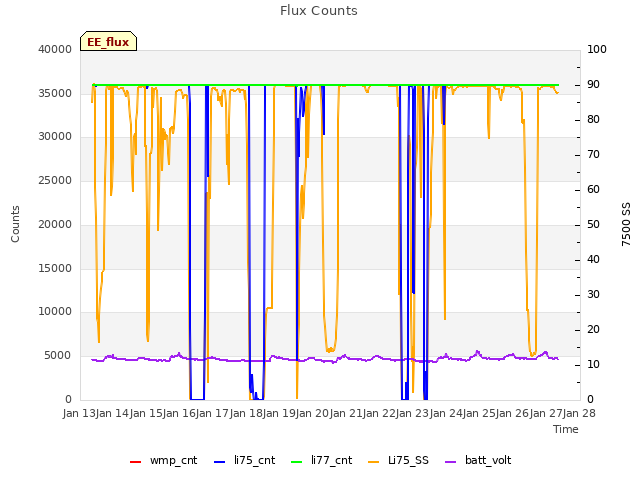640x480 pixels.
Task: Click the 50 tick on right axis
Action: 593,224
